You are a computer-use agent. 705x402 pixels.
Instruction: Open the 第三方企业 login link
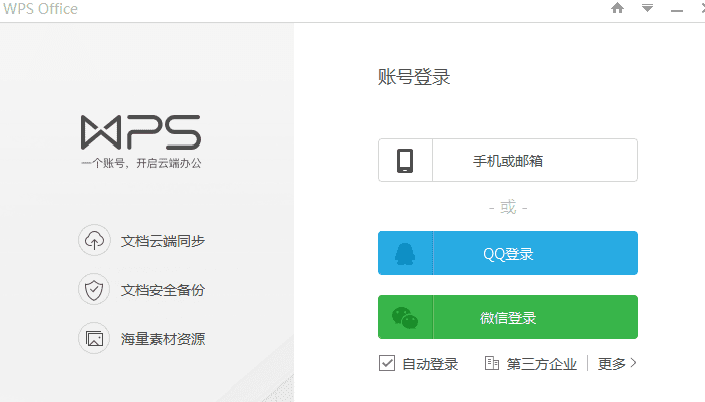(541, 364)
